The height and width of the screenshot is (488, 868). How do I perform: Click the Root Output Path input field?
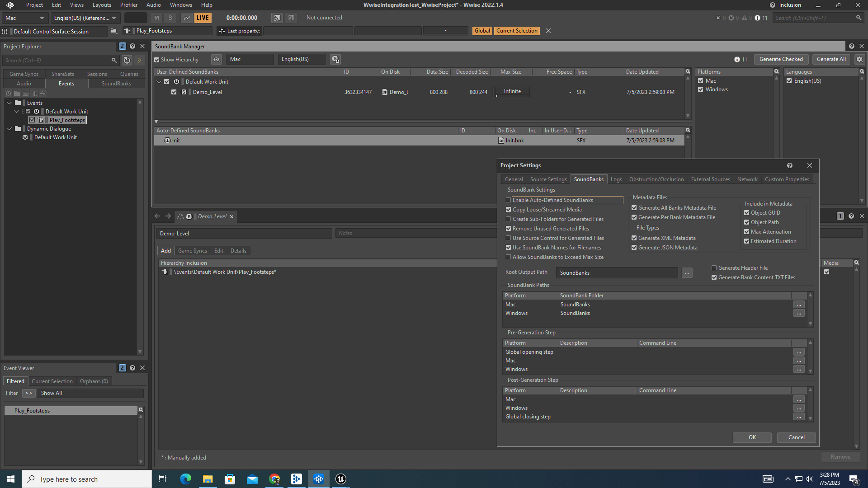(x=617, y=273)
